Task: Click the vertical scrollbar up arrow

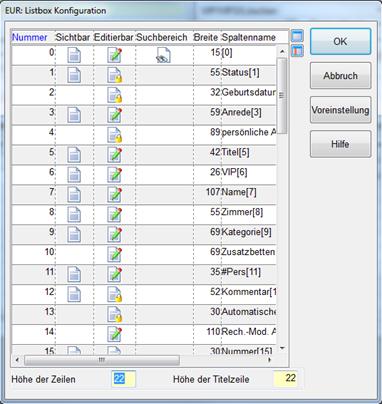Action: pyautogui.click(x=282, y=51)
